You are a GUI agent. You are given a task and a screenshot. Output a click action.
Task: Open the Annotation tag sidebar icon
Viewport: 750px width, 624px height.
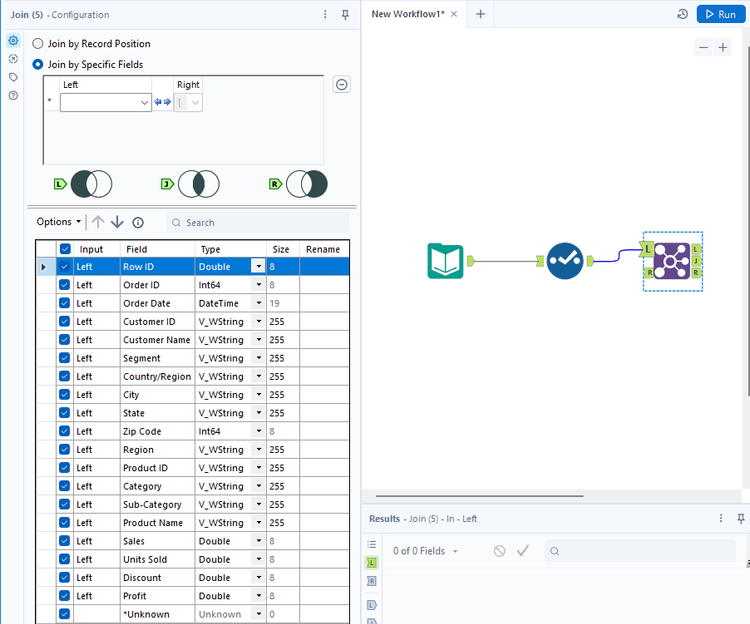coord(13,77)
